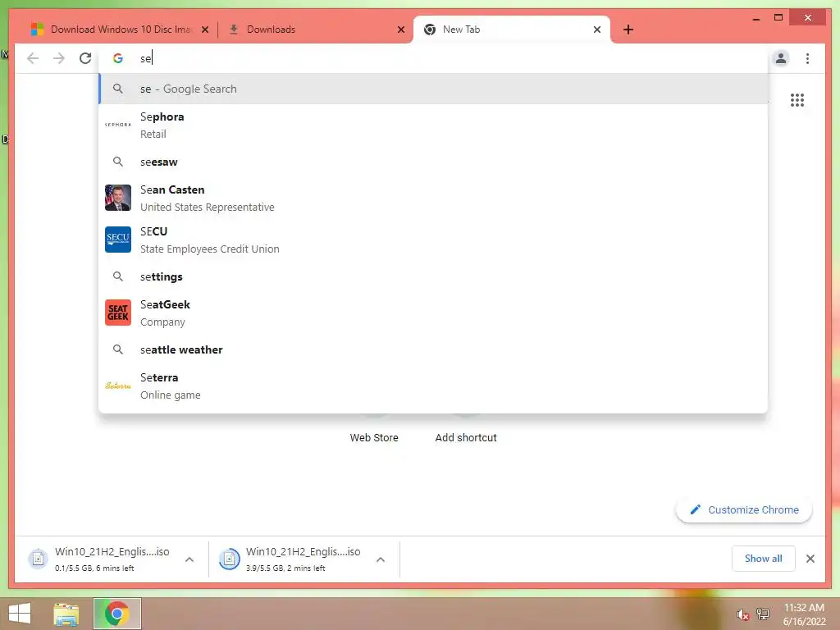Close the downloads bar
The width and height of the screenshot is (840, 630).
tap(810, 558)
